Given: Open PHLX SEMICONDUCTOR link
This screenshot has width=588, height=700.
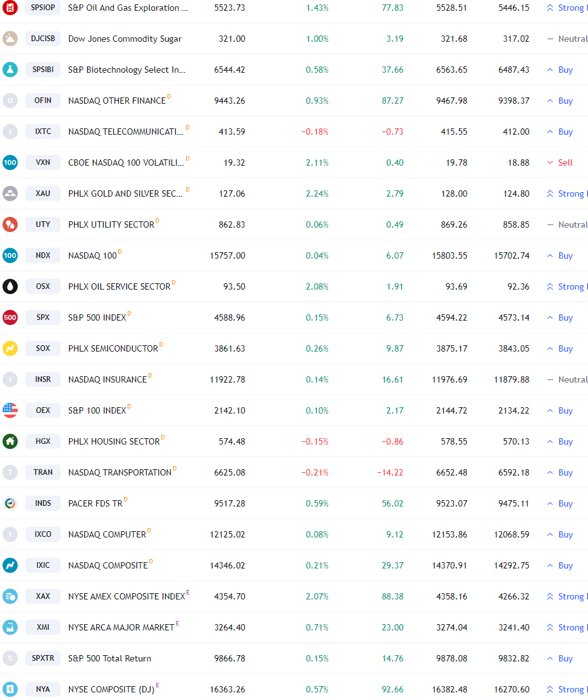Looking at the screenshot, I should click(113, 348).
